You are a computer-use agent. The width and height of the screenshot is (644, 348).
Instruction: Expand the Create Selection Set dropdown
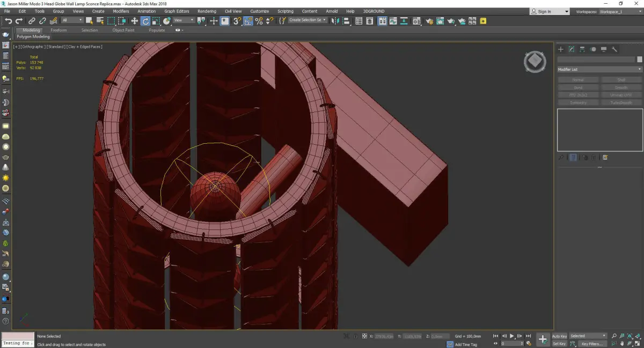308,20
